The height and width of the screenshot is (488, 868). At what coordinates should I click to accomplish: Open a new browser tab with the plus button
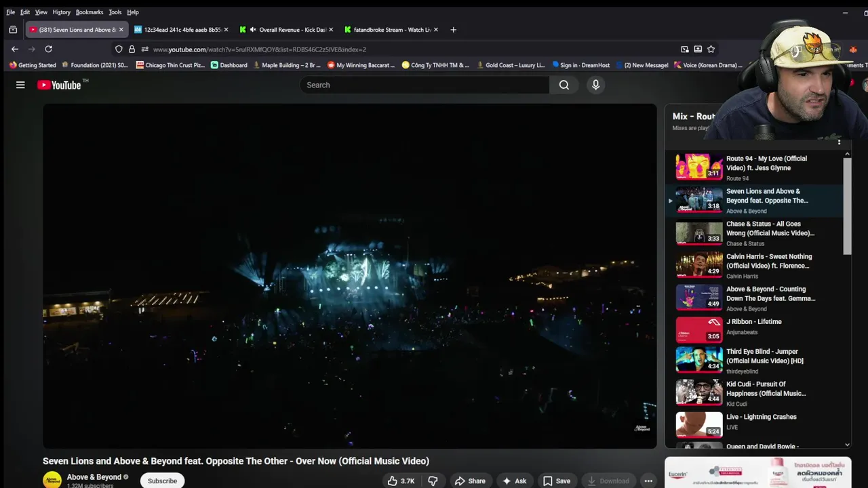point(453,30)
